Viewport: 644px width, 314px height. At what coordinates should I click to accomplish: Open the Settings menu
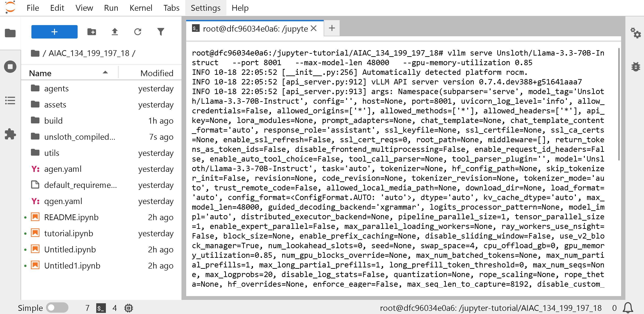tap(205, 8)
